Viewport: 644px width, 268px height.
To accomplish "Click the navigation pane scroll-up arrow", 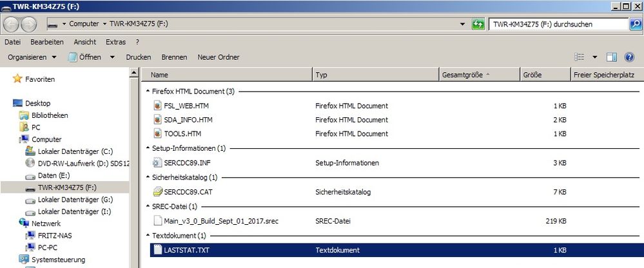I will click(134, 73).
